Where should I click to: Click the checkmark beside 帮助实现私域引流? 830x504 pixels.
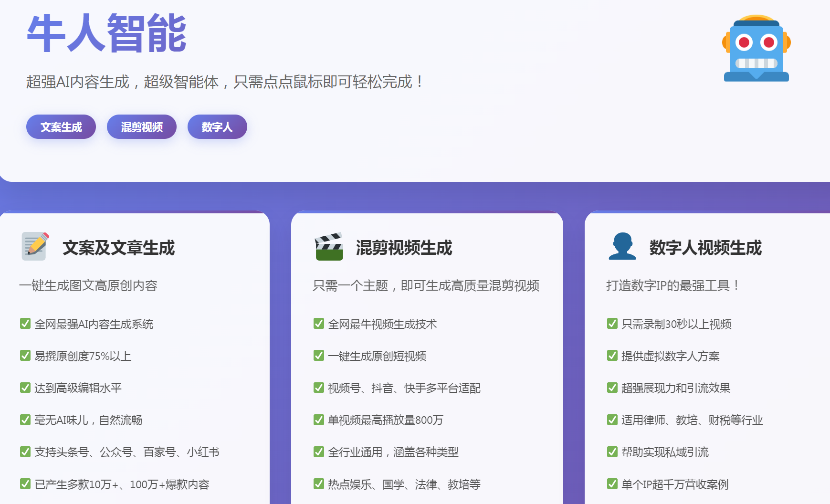(x=612, y=451)
